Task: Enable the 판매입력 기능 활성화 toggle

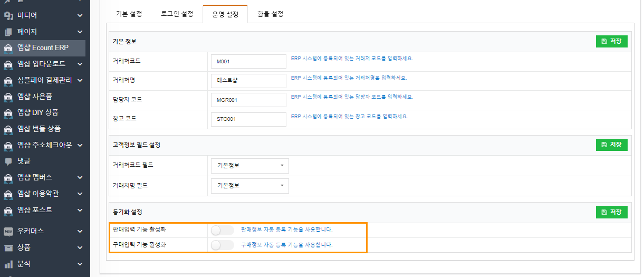Action: pyautogui.click(x=222, y=230)
